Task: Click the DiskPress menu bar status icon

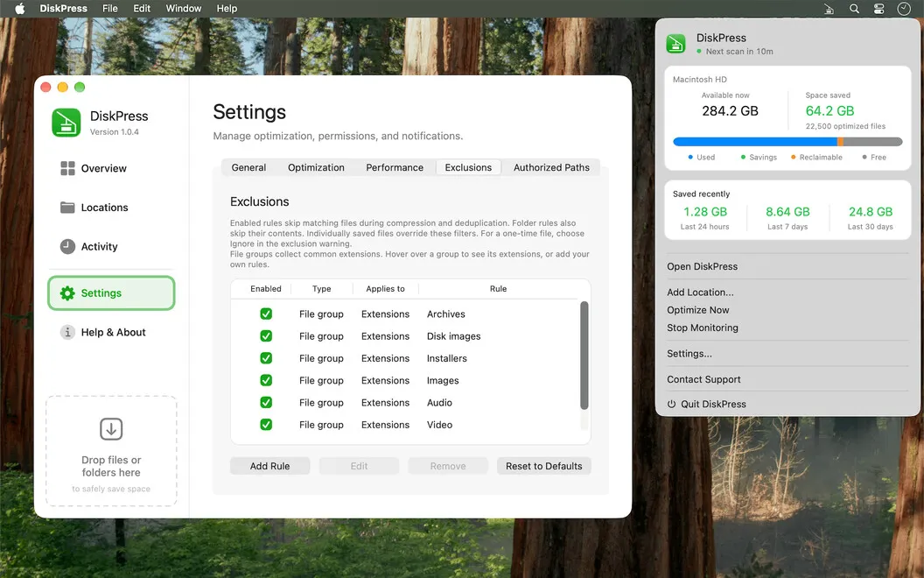Action: (829, 8)
